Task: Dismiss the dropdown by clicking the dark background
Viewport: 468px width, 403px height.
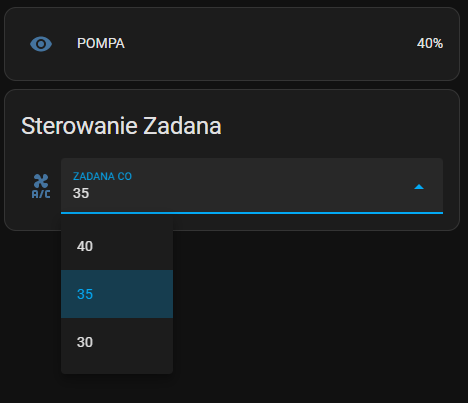Action: [x=317, y=317]
